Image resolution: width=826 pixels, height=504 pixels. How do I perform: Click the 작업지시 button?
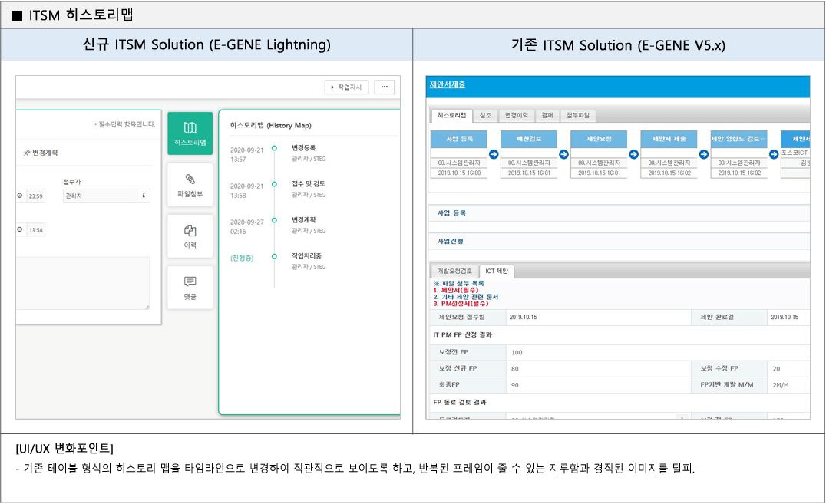pyautogui.click(x=346, y=87)
